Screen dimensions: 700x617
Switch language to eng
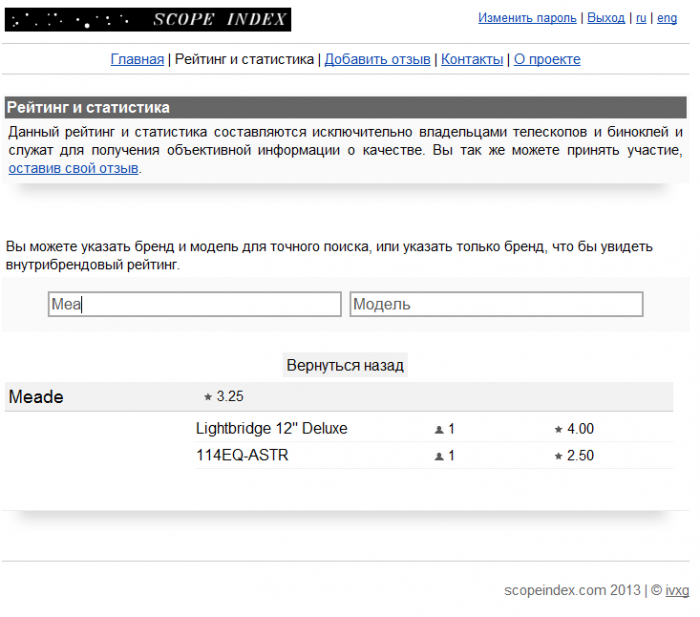[667, 18]
